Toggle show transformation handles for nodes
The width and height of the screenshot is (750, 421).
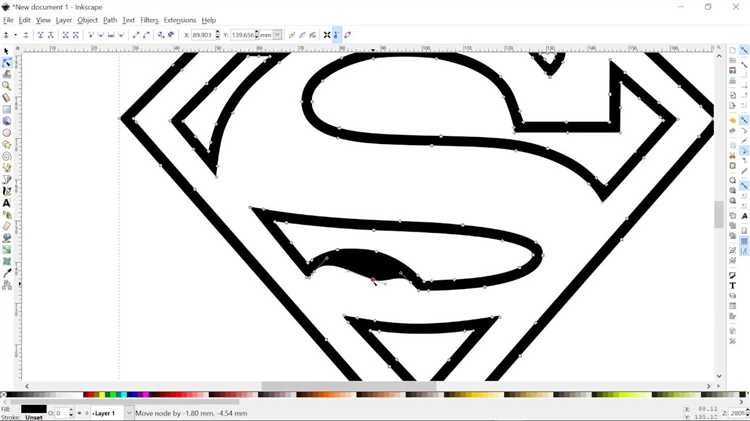[327, 35]
